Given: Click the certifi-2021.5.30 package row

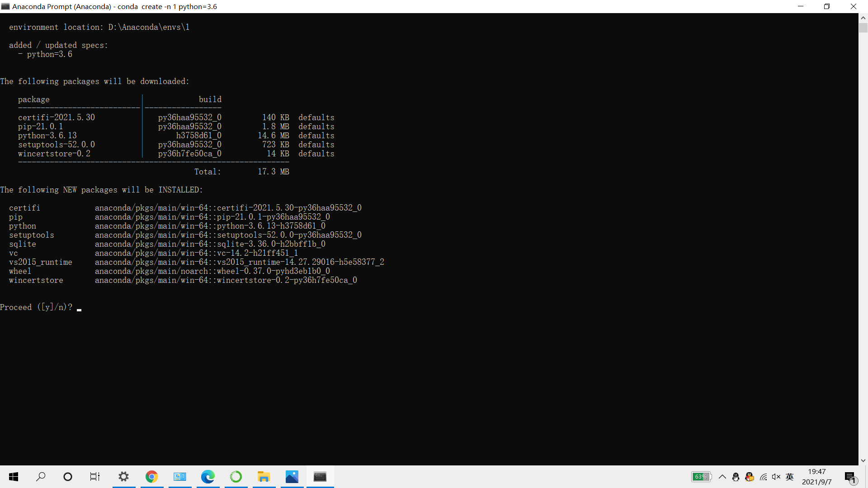Looking at the screenshot, I should pyautogui.click(x=176, y=117).
